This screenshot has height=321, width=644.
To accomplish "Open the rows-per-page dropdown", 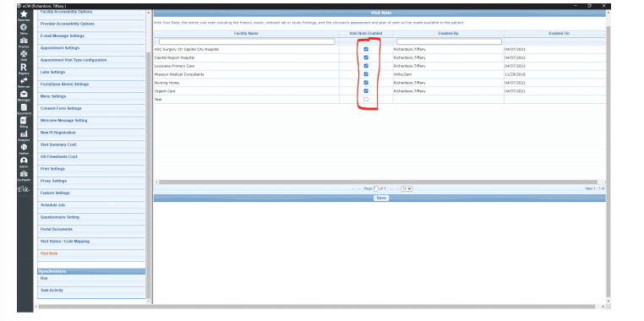I will [407, 188].
